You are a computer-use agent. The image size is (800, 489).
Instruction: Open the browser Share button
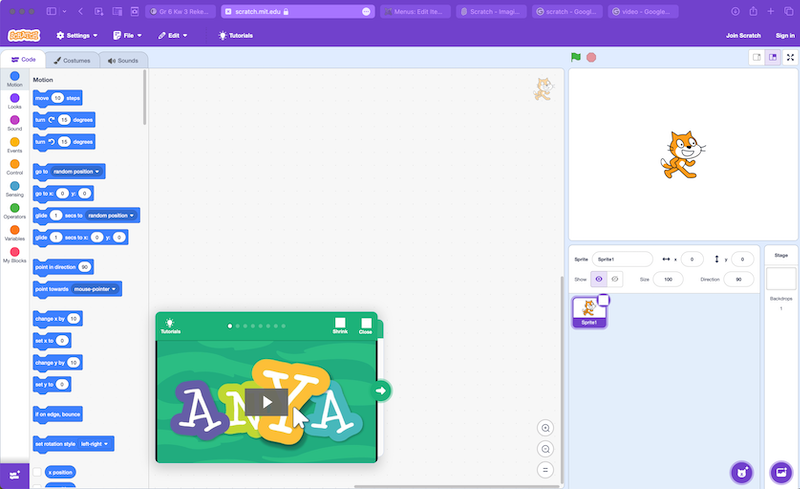tap(753, 11)
